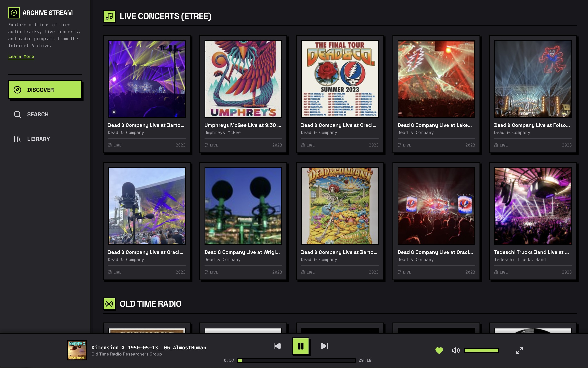Click the broadcast icon beside Old Time Radio
This screenshot has width=588, height=368.
[109, 303]
